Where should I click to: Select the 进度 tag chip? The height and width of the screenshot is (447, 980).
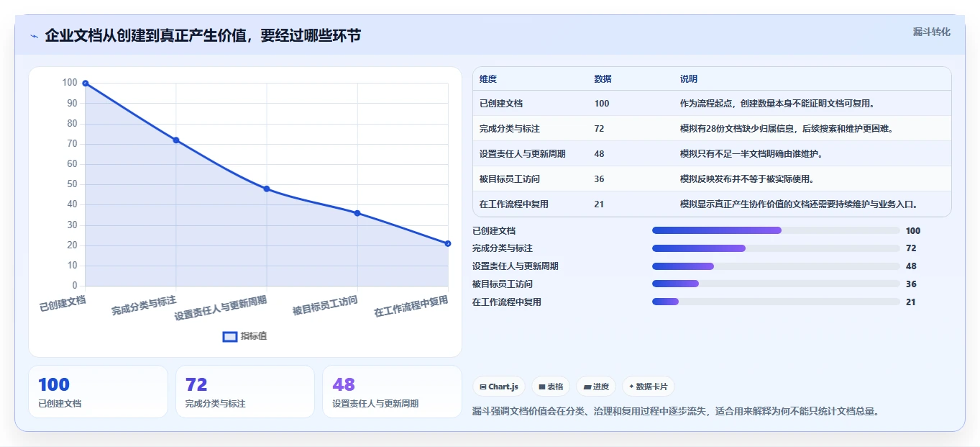pos(596,387)
